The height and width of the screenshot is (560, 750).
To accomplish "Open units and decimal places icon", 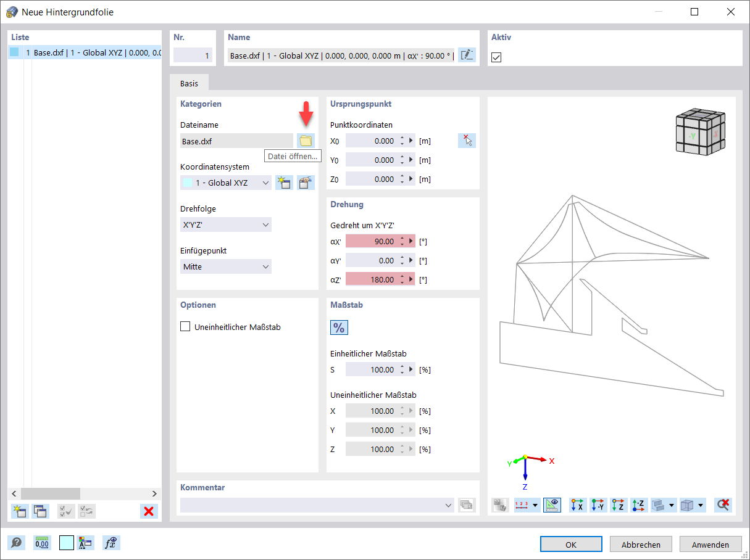I will coord(42,543).
